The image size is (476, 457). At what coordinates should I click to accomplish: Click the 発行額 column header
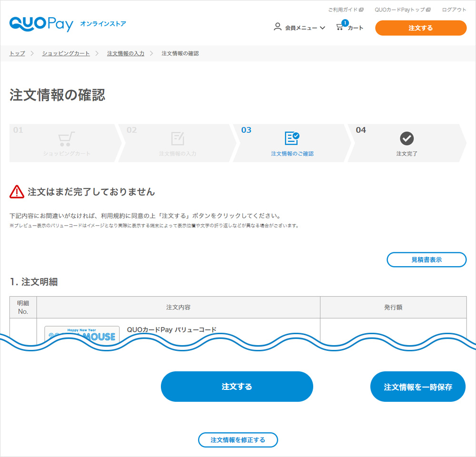pyautogui.click(x=393, y=308)
